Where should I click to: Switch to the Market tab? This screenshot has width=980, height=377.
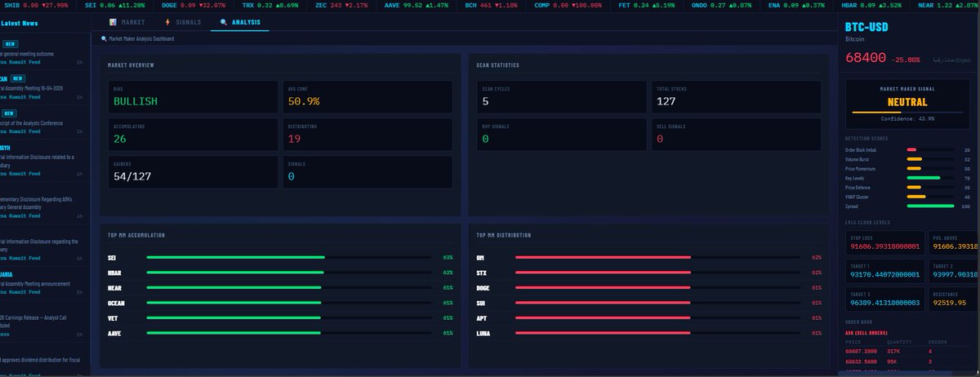point(127,22)
